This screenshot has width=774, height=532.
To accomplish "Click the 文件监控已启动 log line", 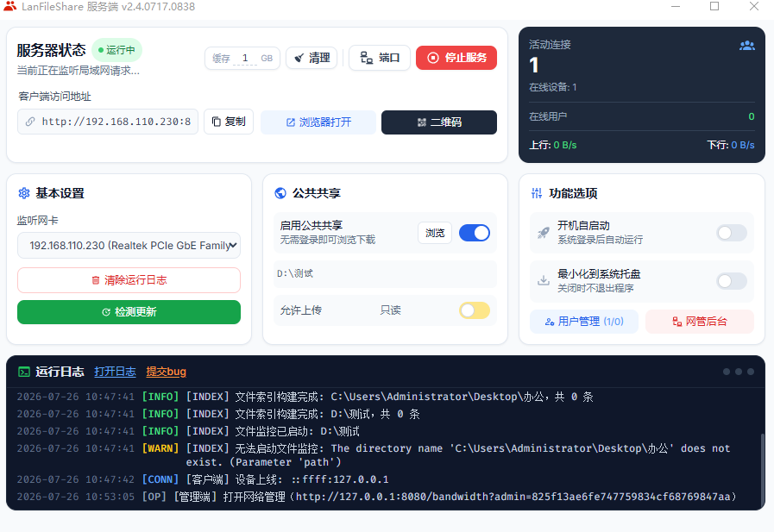I will click(188, 431).
